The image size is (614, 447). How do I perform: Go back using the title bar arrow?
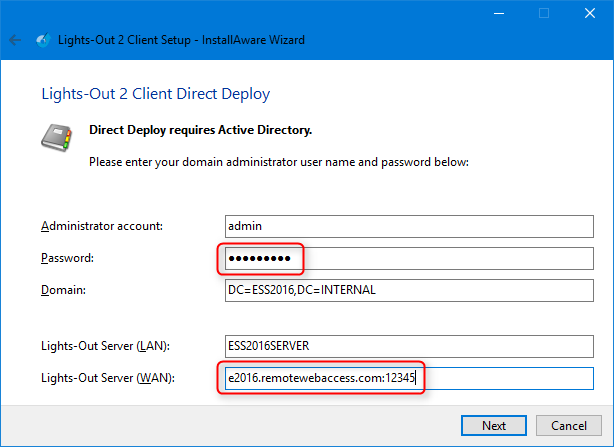click(15, 40)
